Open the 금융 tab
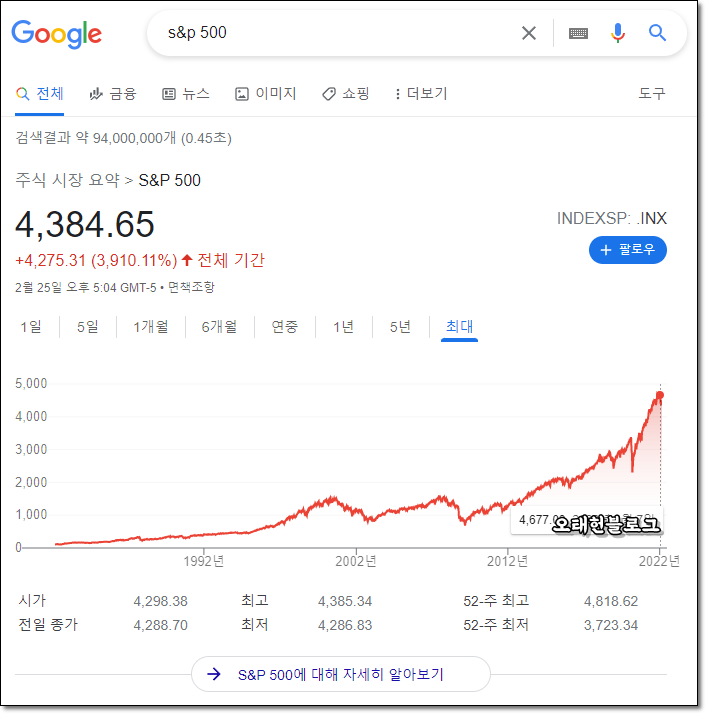The height and width of the screenshot is (714, 706). pos(113,94)
